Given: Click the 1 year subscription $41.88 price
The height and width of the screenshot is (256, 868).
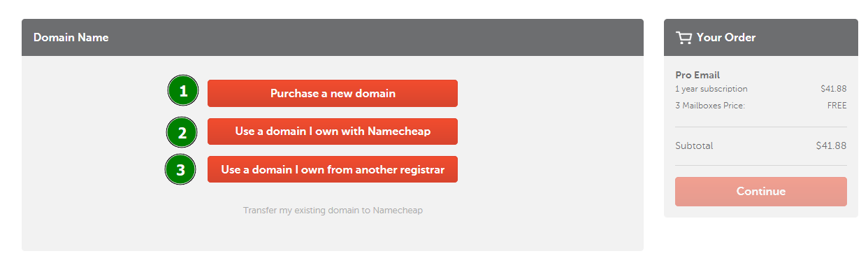Looking at the screenshot, I should coord(834,89).
